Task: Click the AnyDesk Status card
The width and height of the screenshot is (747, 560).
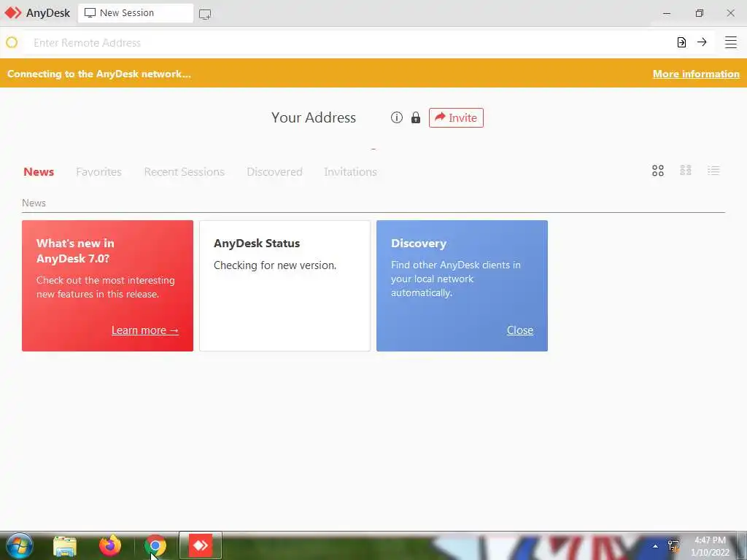Action: click(x=285, y=286)
